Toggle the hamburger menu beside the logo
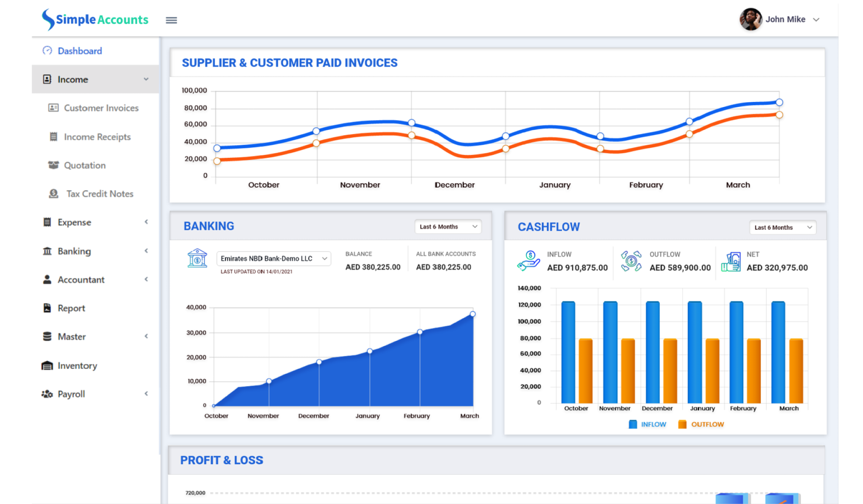Viewport: 863px width, 504px height. [x=171, y=20]
